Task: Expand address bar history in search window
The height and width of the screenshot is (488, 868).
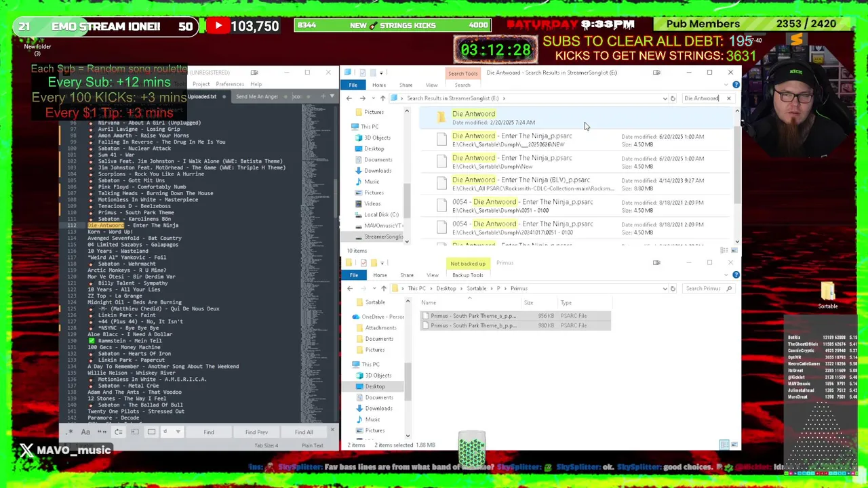Action: point(665,98)
